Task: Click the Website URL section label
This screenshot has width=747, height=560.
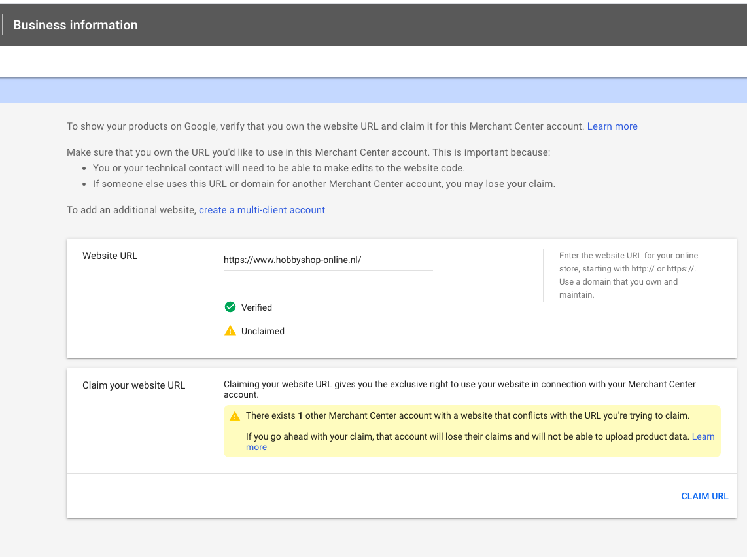Action: 110,256
